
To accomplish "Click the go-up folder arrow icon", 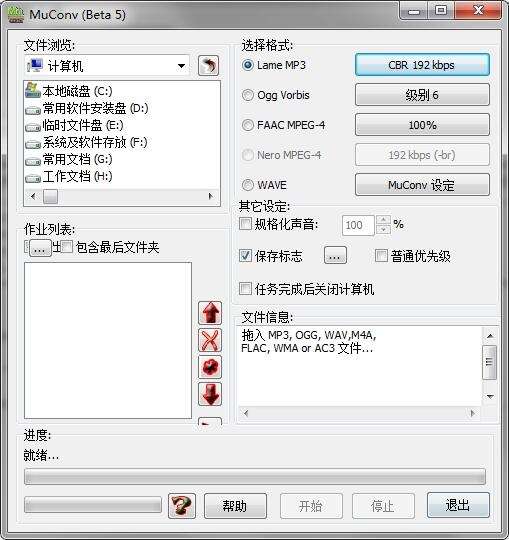I will pos(208,65).
